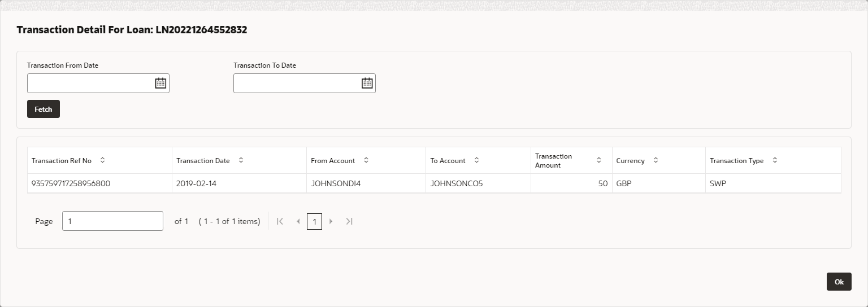
Task: Sort by Transaction Amount column
Action: (598, 160)
